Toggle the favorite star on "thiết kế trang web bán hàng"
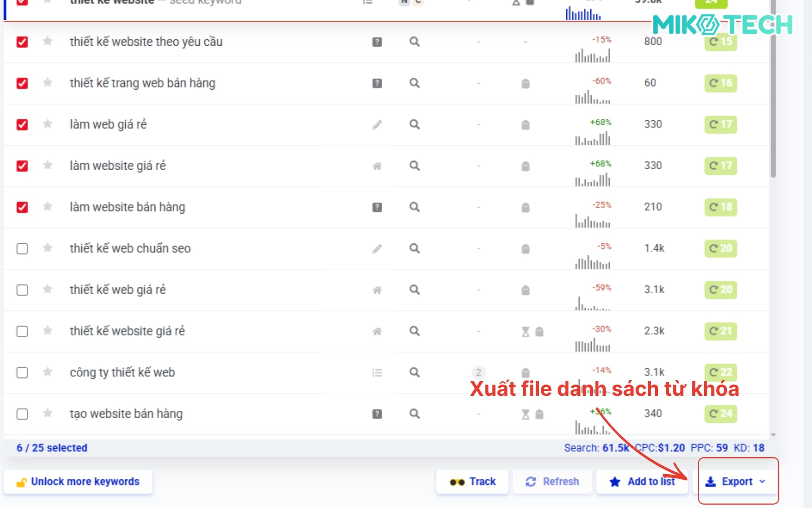This screenshot has height=508, width=812. pos(47,83)
